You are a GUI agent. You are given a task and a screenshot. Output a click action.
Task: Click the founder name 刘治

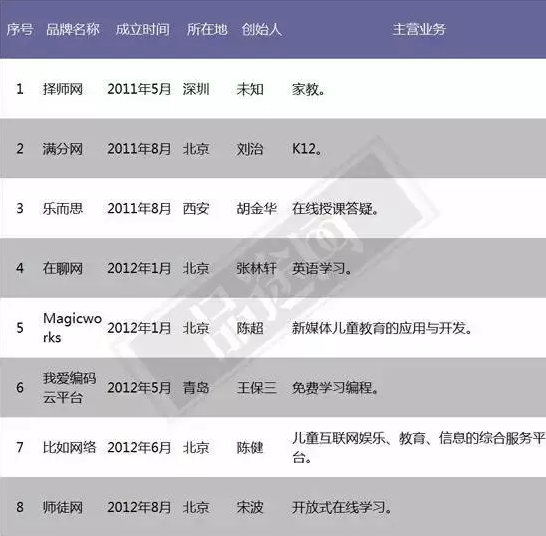click(x=250, y=149)
